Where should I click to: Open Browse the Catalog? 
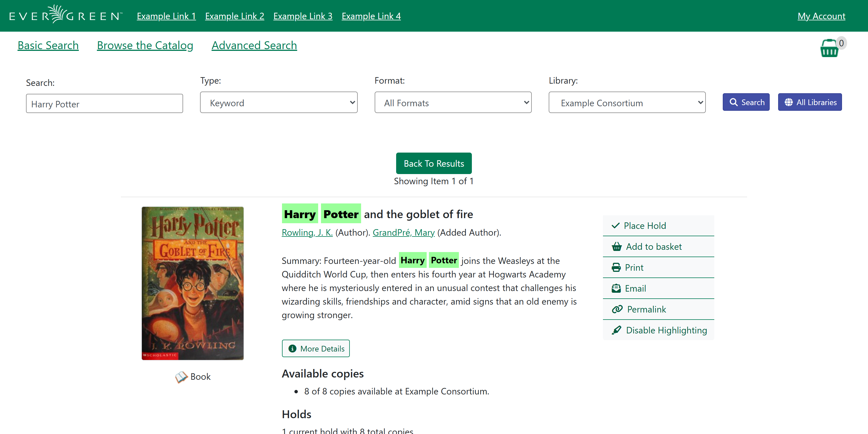(x=145, y=45)
